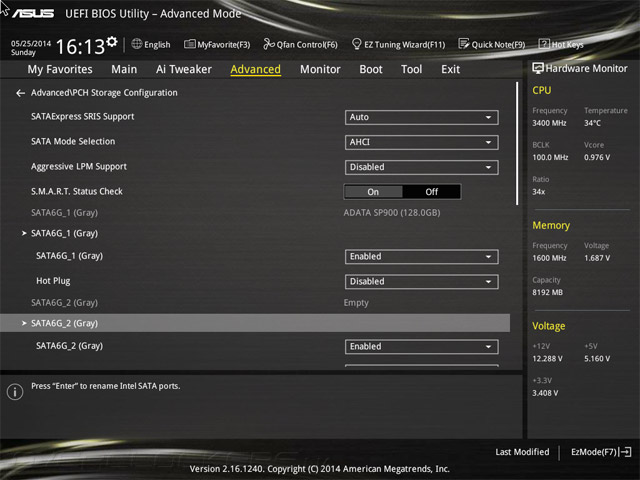Click the SATA Mode Selection label
This screenshot has width=640, height=480.
[73, 142]
